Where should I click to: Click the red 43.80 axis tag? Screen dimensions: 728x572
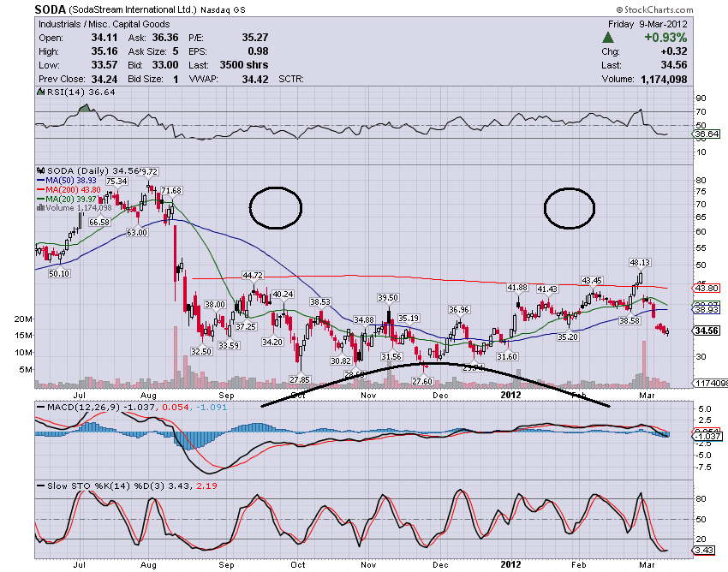pos(707,288)
